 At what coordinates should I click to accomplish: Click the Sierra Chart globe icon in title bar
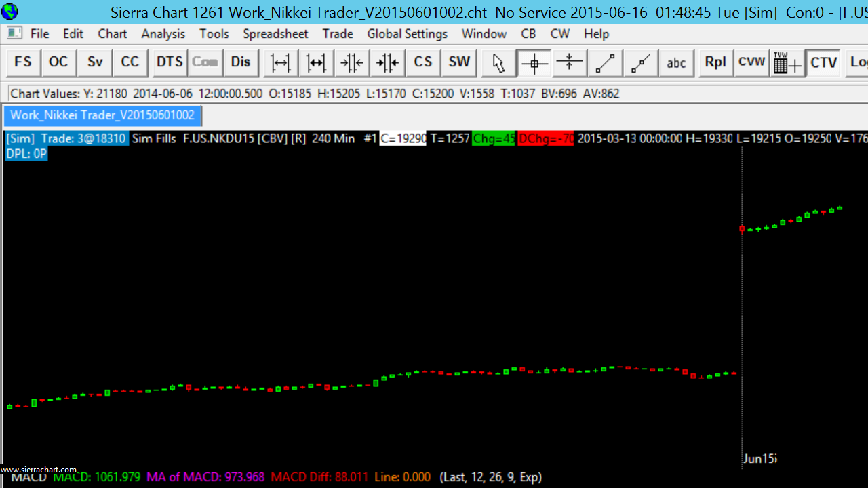(x=10, y=12)
